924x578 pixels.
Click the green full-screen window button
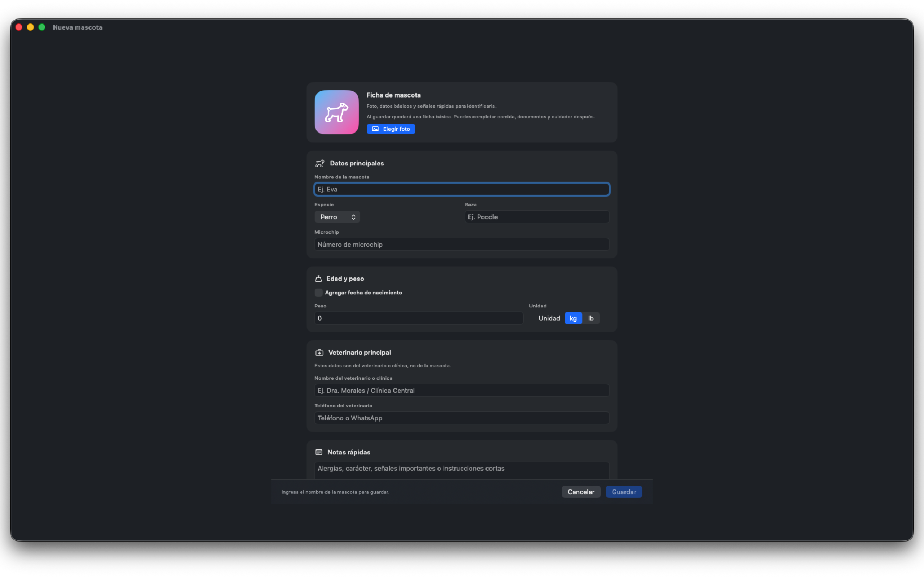(42, 27)
